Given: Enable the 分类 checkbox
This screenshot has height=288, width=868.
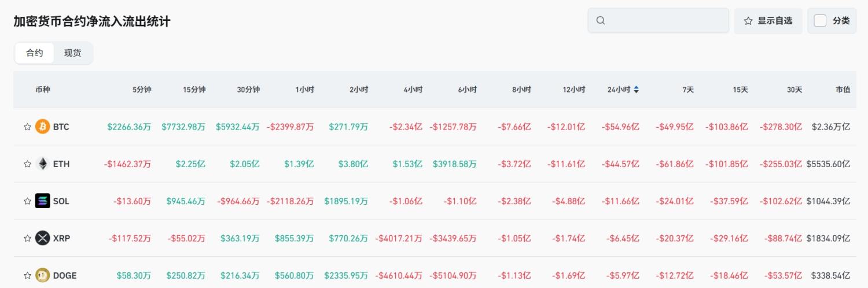Looking at the screenshot, I should click(820, 21).
